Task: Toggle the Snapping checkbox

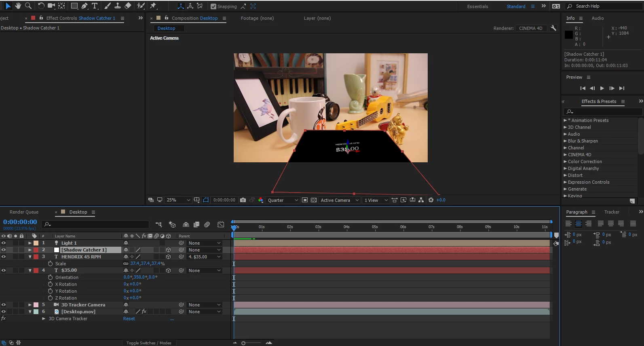Action: coord(213,6)
